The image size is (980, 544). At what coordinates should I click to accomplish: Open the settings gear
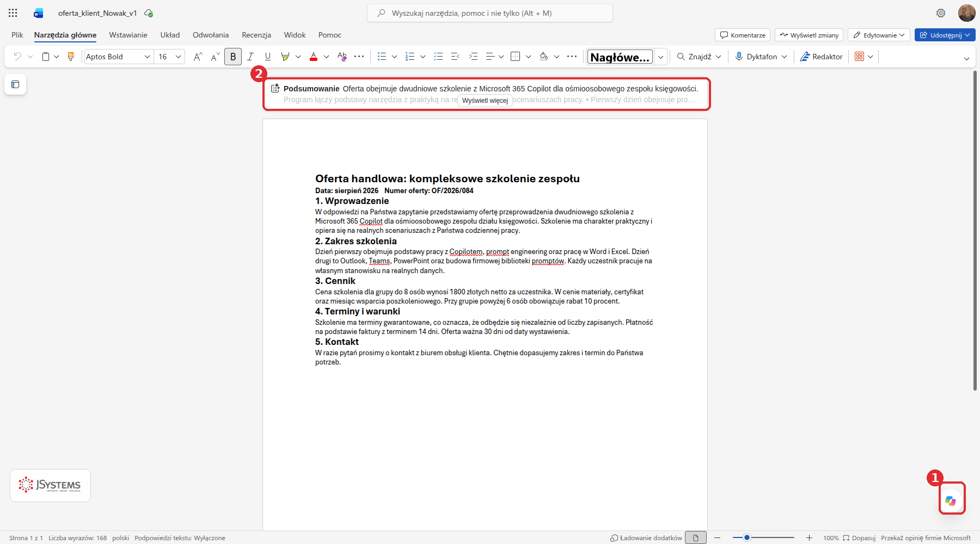pyautogui.click(x=941, y=13)
